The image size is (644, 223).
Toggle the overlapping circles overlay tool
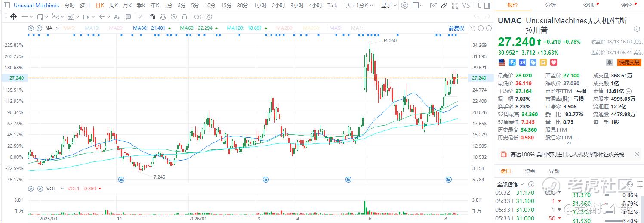(197, 17)
